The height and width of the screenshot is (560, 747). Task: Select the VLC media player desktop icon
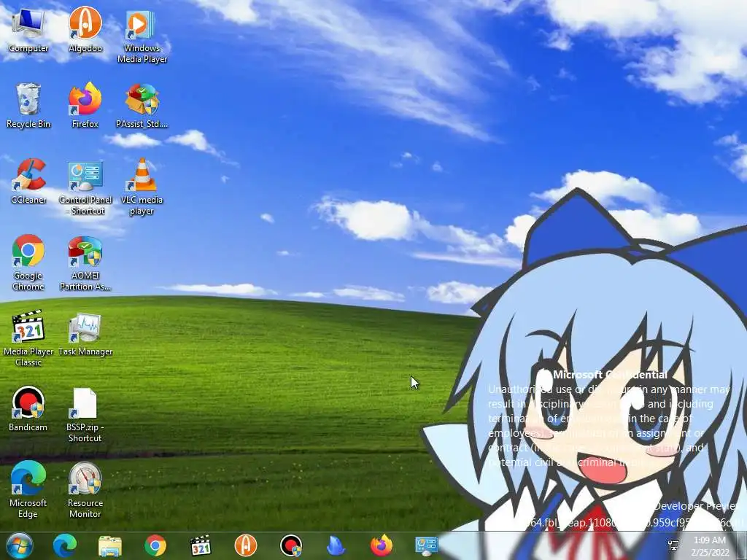142,187
